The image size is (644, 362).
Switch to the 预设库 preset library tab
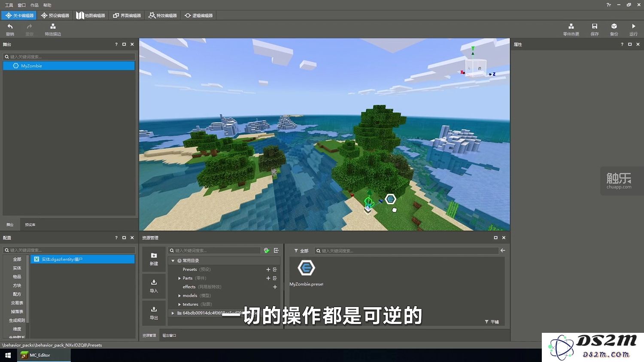(x=30, y=225)
